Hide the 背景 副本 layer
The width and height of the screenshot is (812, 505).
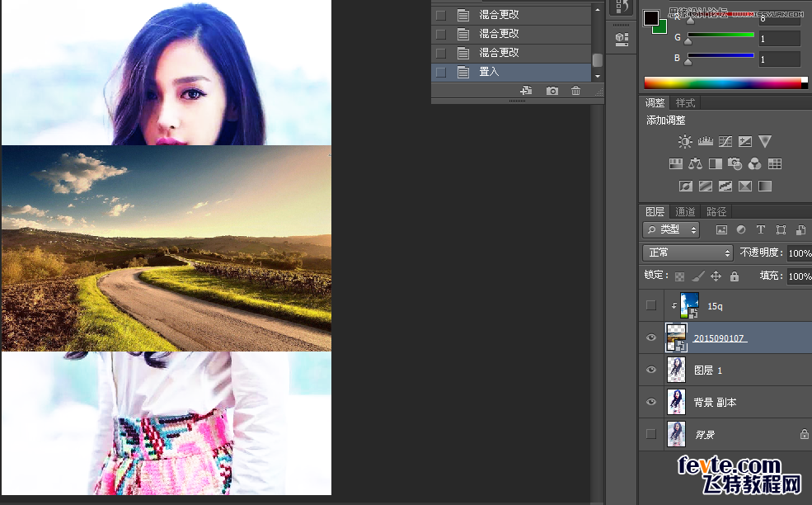(x=651, y=402)
